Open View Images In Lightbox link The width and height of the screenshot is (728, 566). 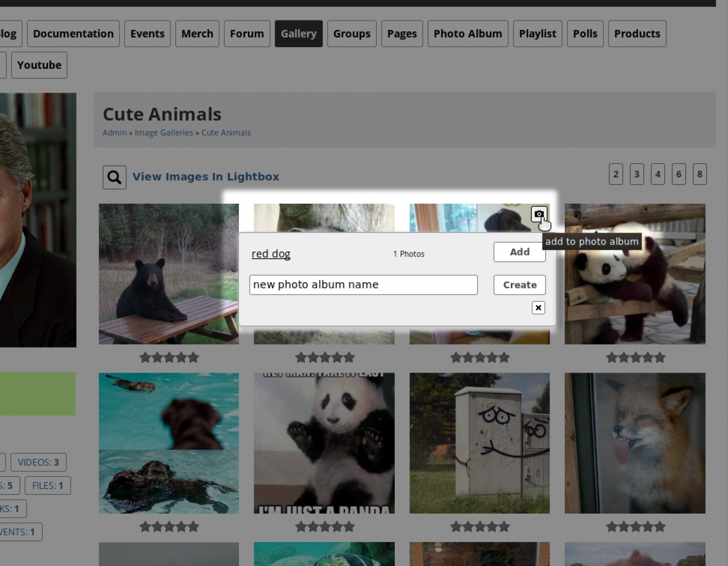tap(206, 177)
